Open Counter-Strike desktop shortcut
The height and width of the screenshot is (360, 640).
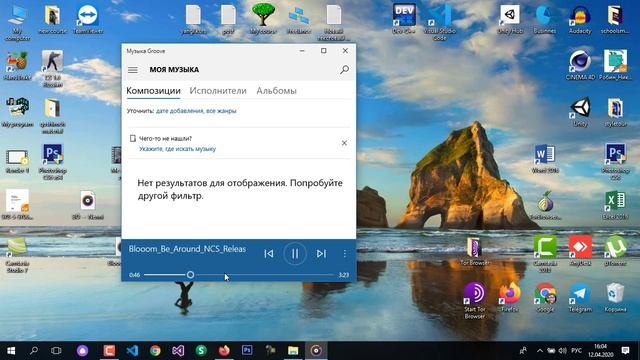point(53,68)
